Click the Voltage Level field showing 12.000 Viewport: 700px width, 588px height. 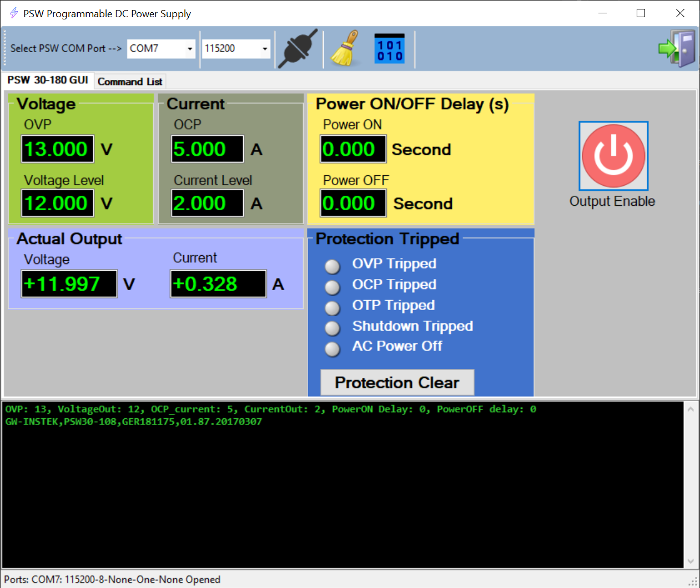click(57, 203)
